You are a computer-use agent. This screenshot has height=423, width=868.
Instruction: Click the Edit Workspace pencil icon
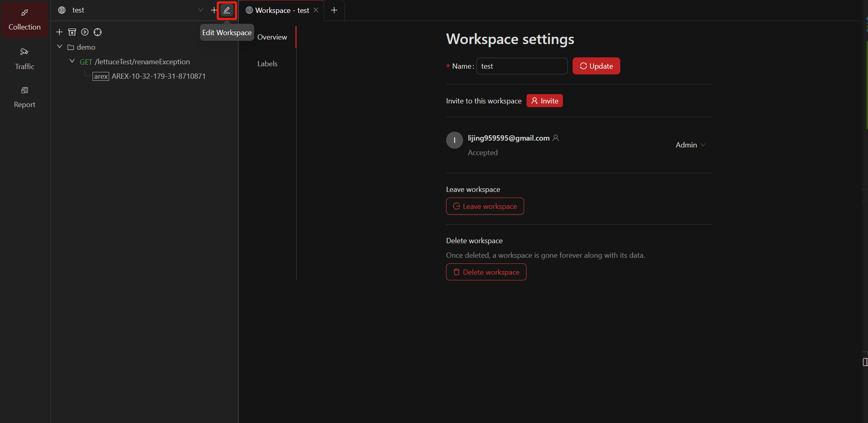tap(227, 10)
